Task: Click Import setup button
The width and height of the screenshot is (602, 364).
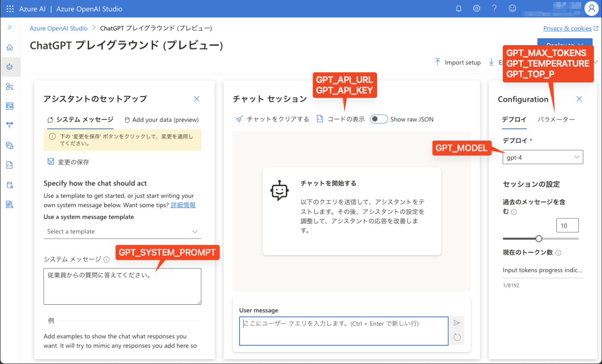Action: pos(458,62)
